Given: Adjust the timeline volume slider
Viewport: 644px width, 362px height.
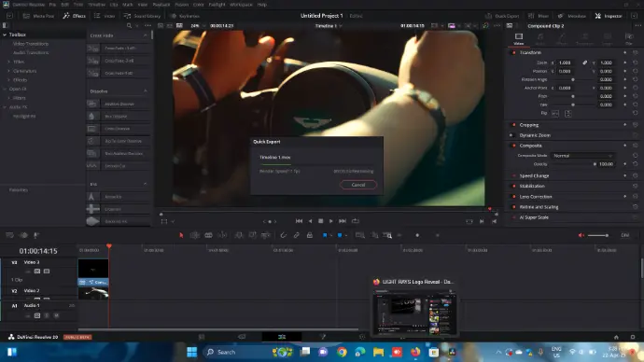Looking at the screenshot, I should coord(598,235).
